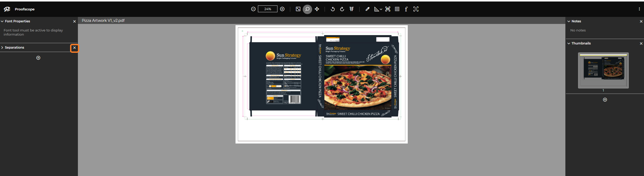Rotate the view clockwise
644x176 pixels.
click(x=342, y=9)
